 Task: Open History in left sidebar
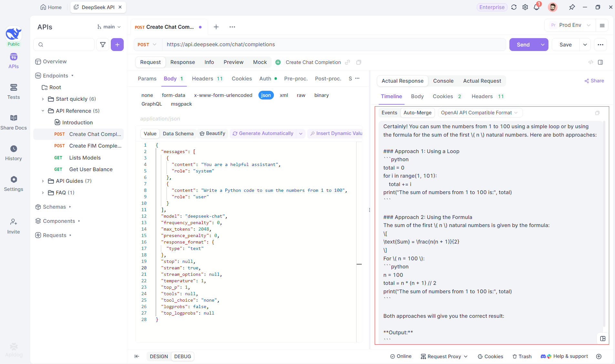pos(14,153)
